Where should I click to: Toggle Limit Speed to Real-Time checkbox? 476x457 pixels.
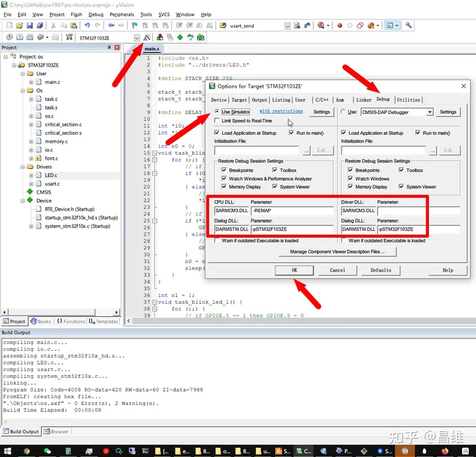click(217, 120)
